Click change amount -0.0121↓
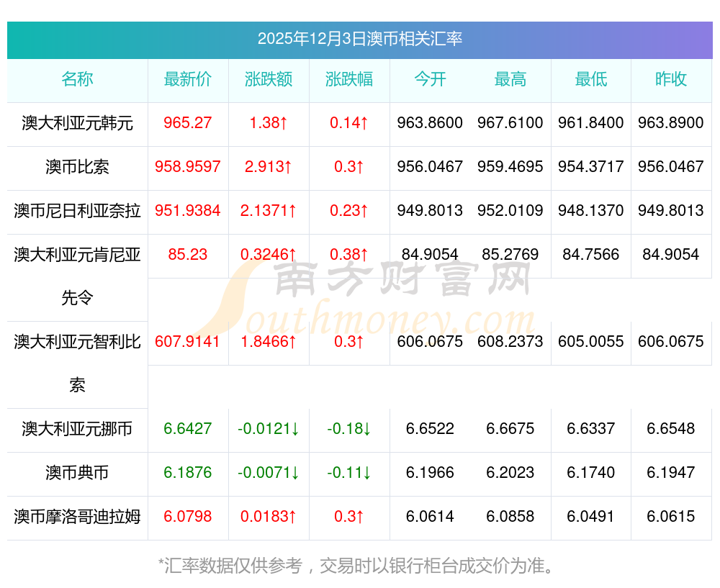The width and height of the screenshot is (720, 588). [269, 429]
